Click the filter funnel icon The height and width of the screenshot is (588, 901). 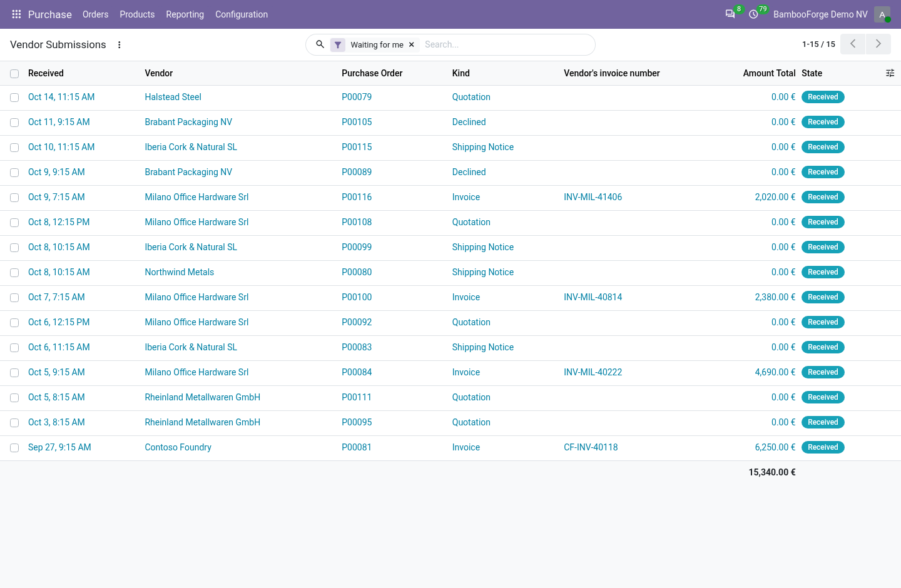pos(338,45)
